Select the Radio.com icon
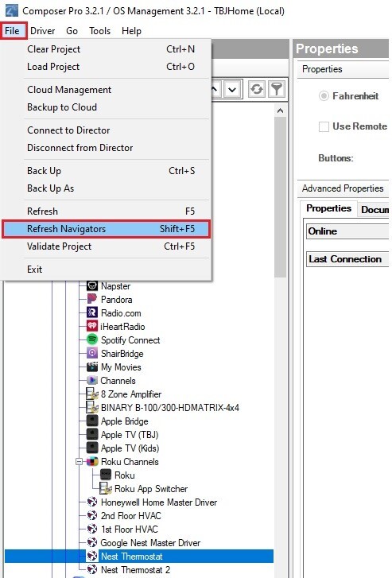Screen dimensions: 392x578 point(91,312)
